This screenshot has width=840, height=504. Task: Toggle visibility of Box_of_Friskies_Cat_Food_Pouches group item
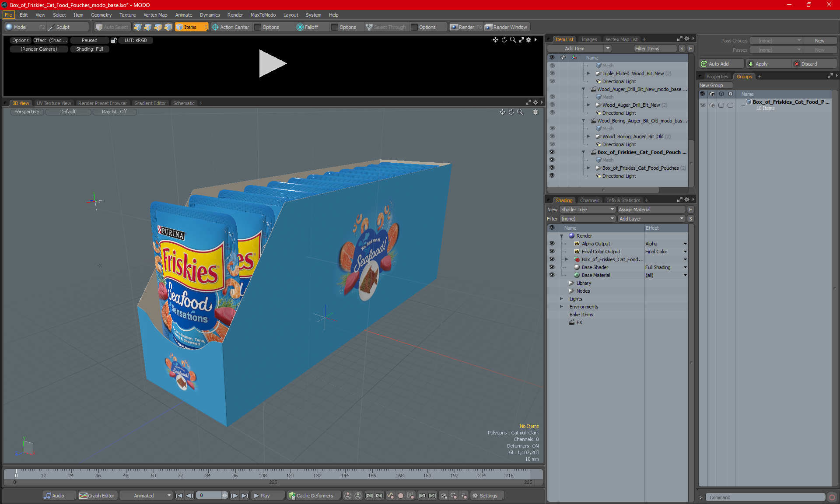552,168
